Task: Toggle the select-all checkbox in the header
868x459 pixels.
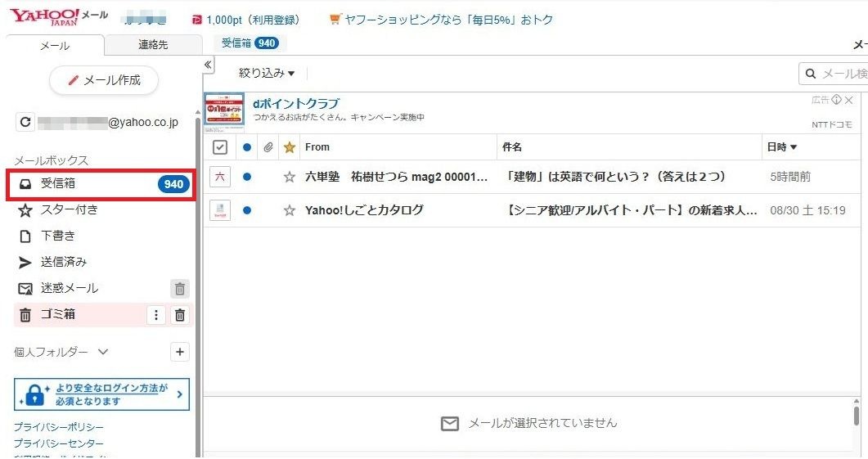Action: pyautogui.click(x=219, y=147)
